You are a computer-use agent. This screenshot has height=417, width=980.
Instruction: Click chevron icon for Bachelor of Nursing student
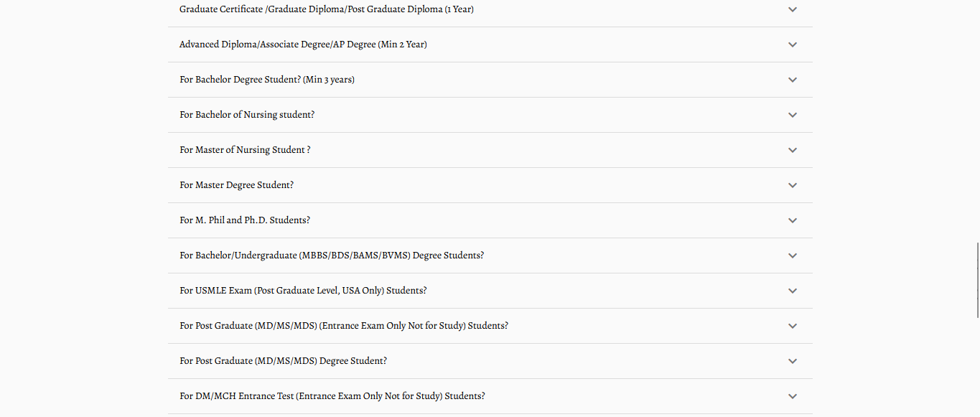[x=793, y=115]
